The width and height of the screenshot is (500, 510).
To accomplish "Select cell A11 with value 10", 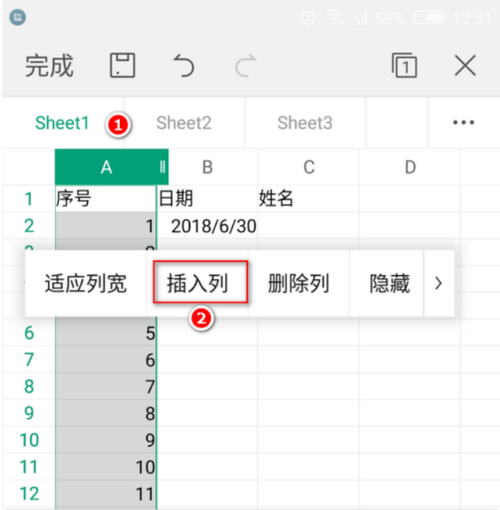I will 106,467.
